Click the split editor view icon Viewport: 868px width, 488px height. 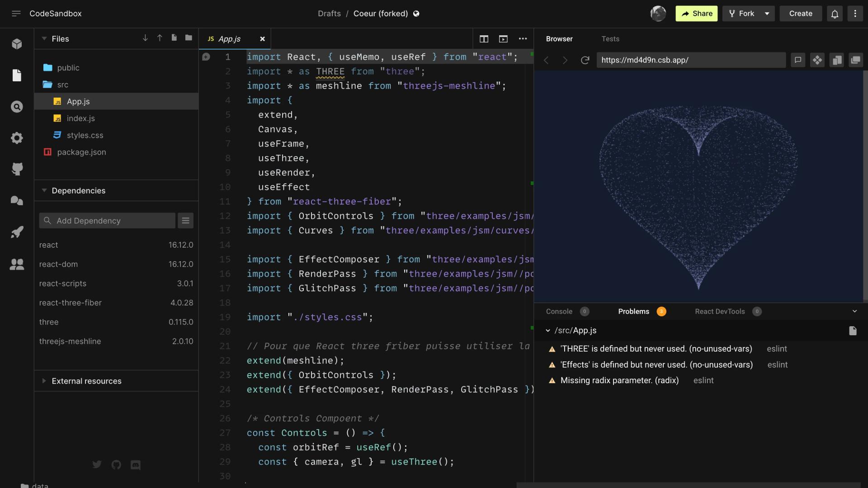tap(483, 38)
